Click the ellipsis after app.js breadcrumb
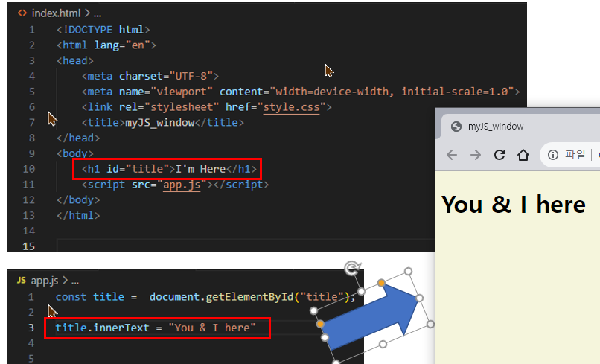The width and height of the screenshot is (600, 364). [x=75, y=281]
